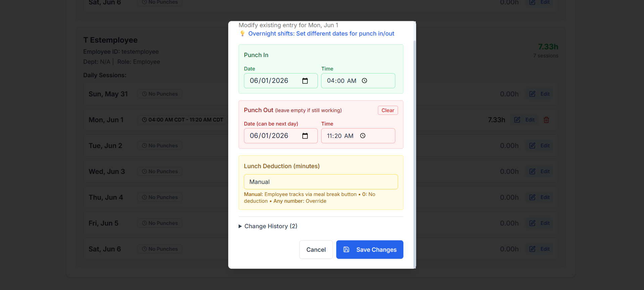Clear the Punch Out entry
644x290 pixels.
coord(388,110)
